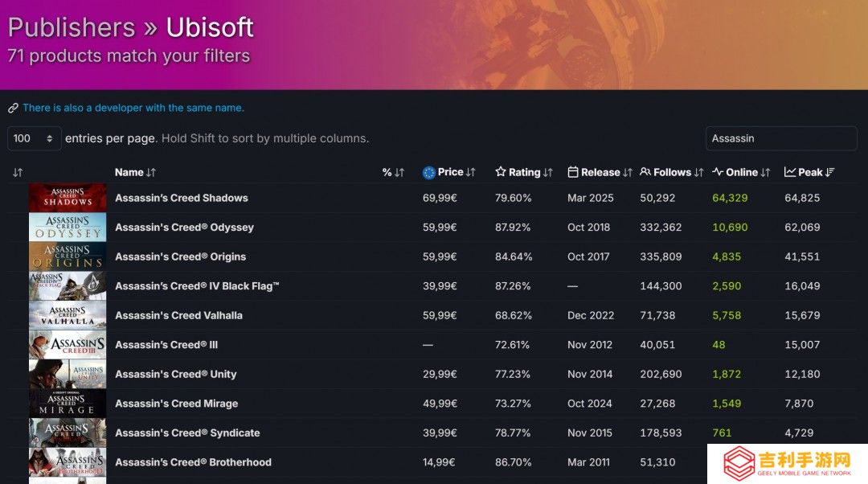Open the Assassin's Creed® Origins title link
This screenshot has height=484, width=868.
coord(181,256)
